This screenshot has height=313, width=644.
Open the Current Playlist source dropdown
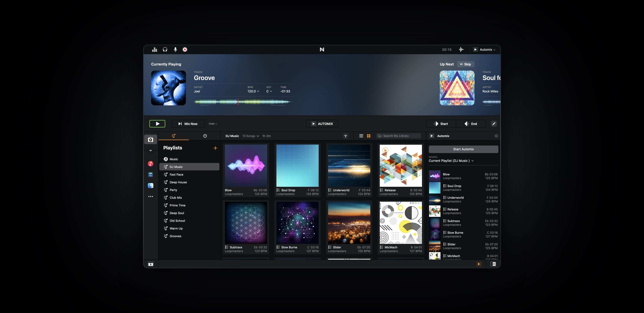[451, 161]
